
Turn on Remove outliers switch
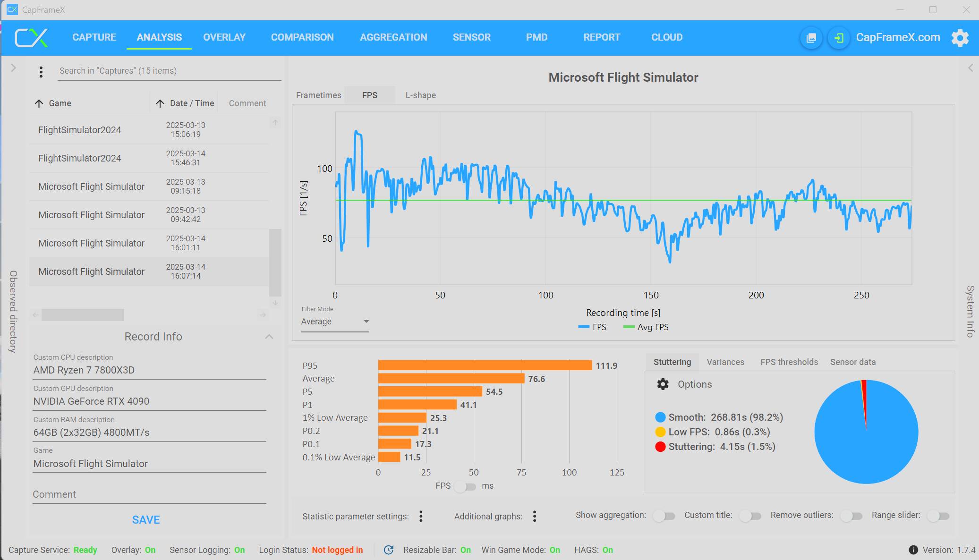[x=851, y=516]
